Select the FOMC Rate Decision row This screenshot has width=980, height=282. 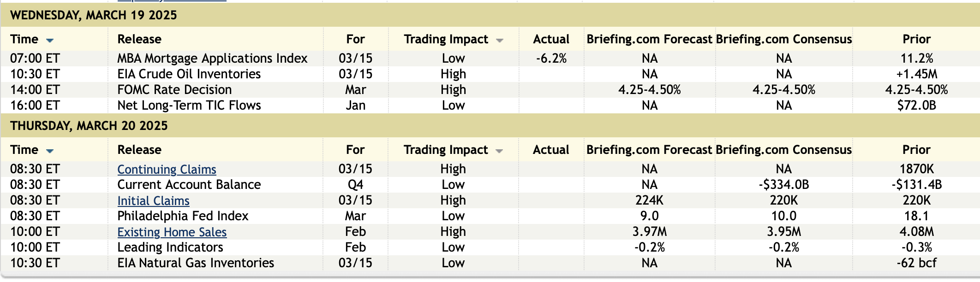[174, 90]
